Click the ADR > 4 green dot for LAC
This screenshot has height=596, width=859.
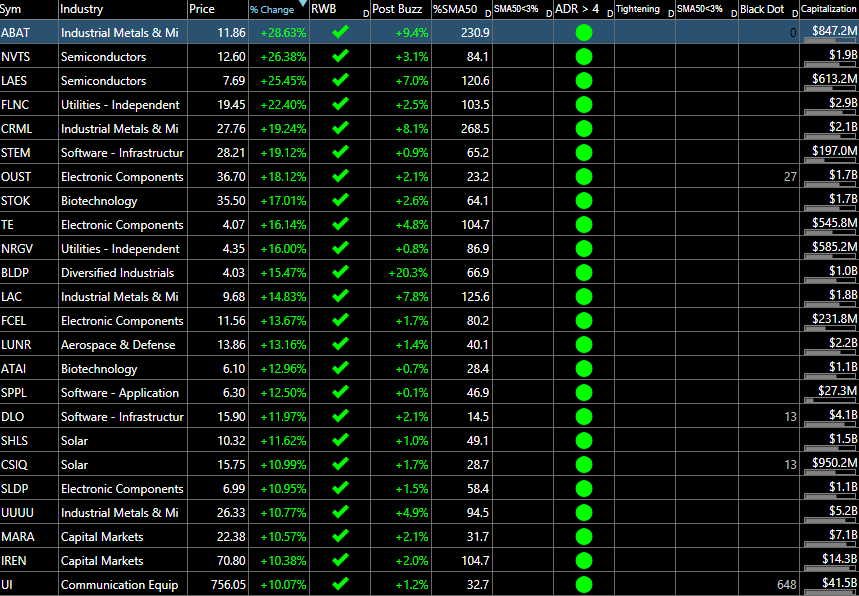coord(584,296)
